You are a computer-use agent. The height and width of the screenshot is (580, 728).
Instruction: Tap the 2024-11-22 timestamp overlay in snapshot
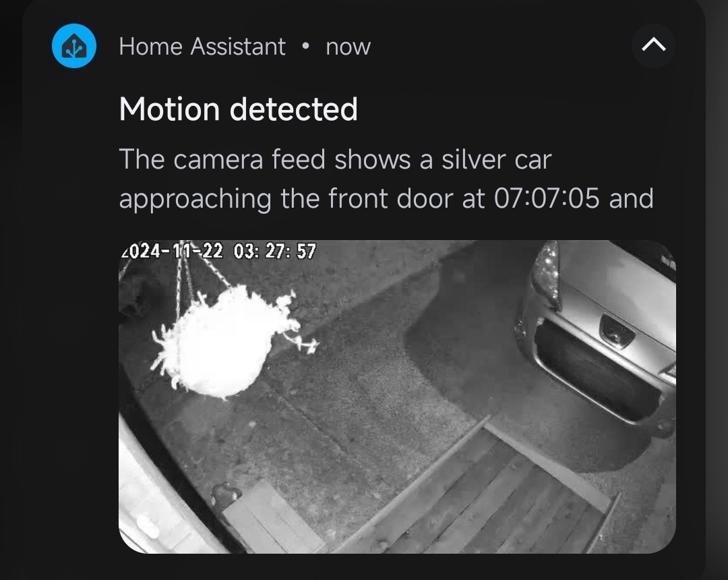(x=218, y=252)
